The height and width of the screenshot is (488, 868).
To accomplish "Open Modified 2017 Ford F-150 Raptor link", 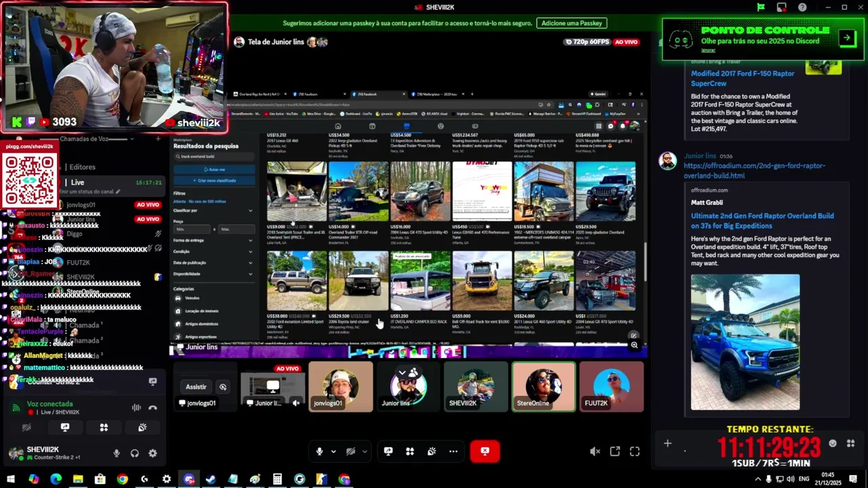I will click(x=743, y=78).
